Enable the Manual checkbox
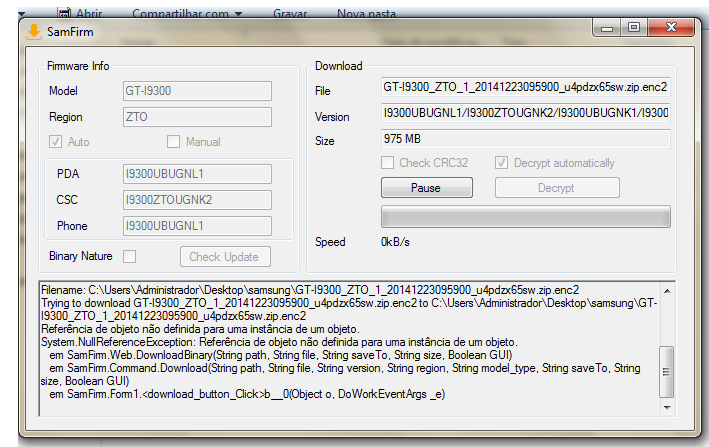Viewport: 709px width, 447px height. [173, 141]
